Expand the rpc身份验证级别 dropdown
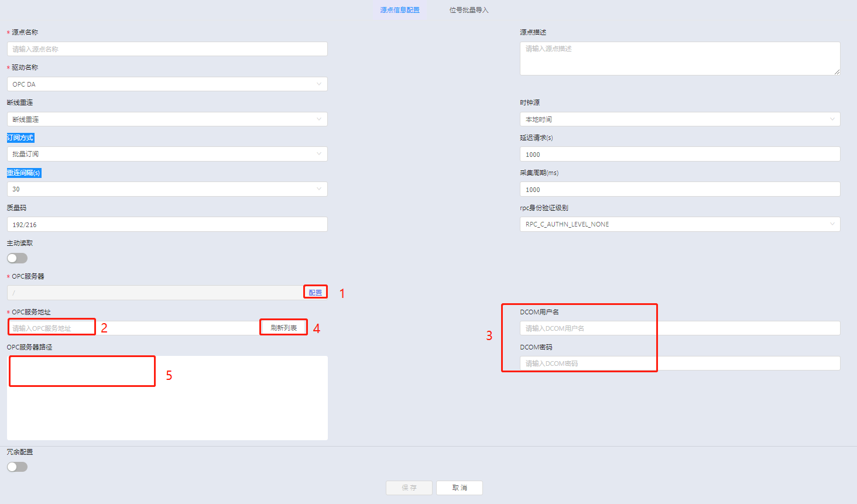Screen dimensions: 857x504 (679, 224)
